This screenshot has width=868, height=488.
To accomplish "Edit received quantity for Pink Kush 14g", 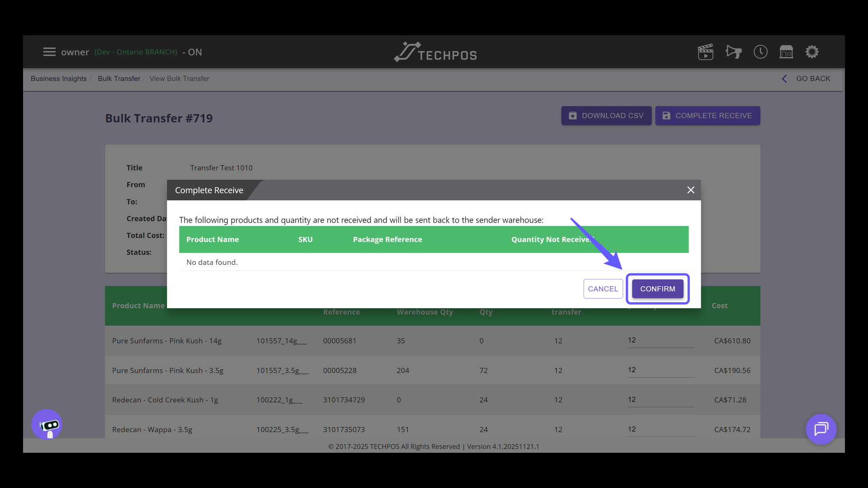I will point(660,340).
